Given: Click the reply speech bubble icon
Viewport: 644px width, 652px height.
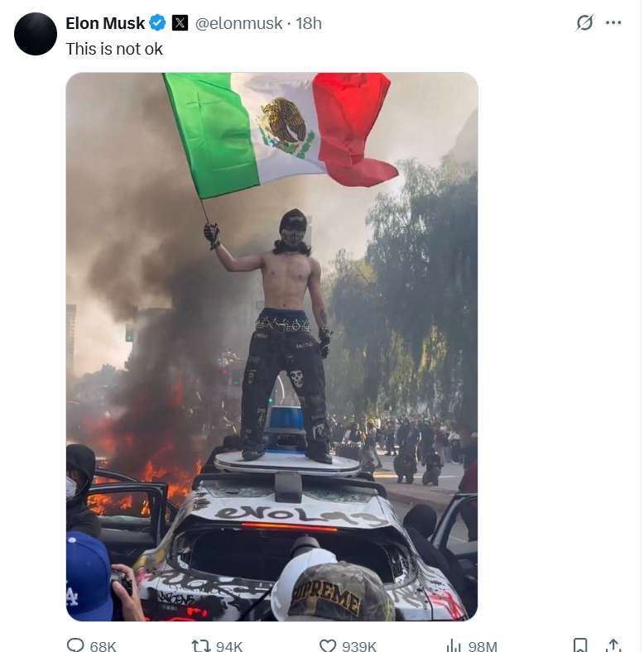Looking at the screenshot, I should coord(75,645).
